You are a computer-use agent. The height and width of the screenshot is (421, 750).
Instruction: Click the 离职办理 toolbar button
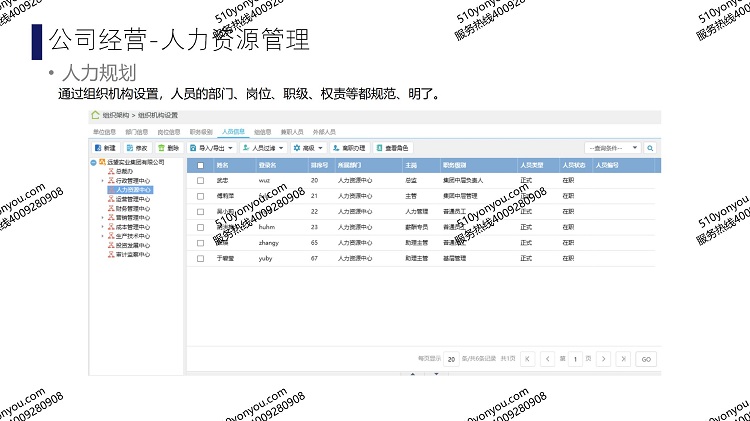point(349,147)
